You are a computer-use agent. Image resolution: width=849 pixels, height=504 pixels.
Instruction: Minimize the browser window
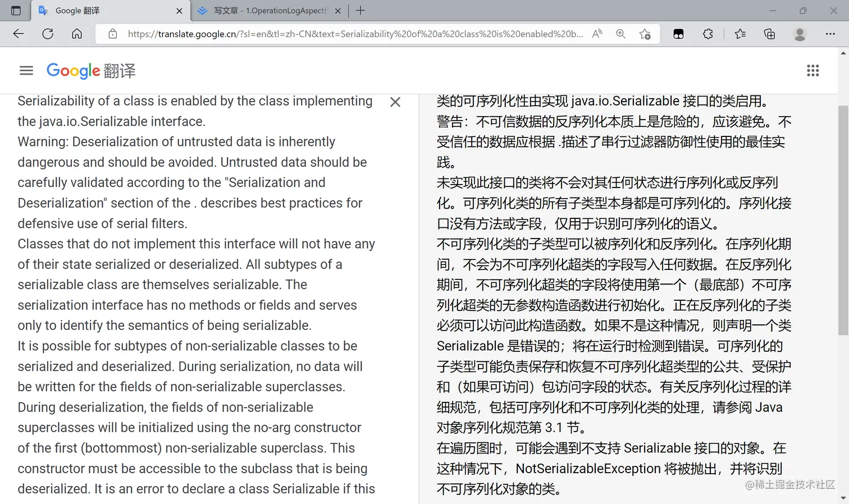click(x=773, y=11)
